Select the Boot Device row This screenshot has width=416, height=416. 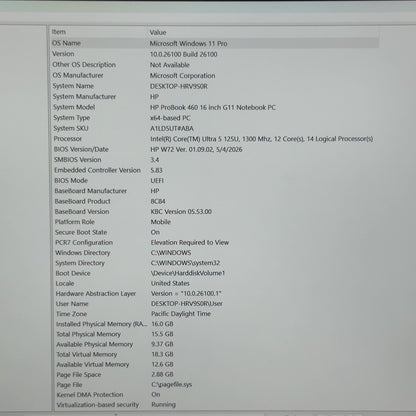pyautogui.click(x=214, y=273)
